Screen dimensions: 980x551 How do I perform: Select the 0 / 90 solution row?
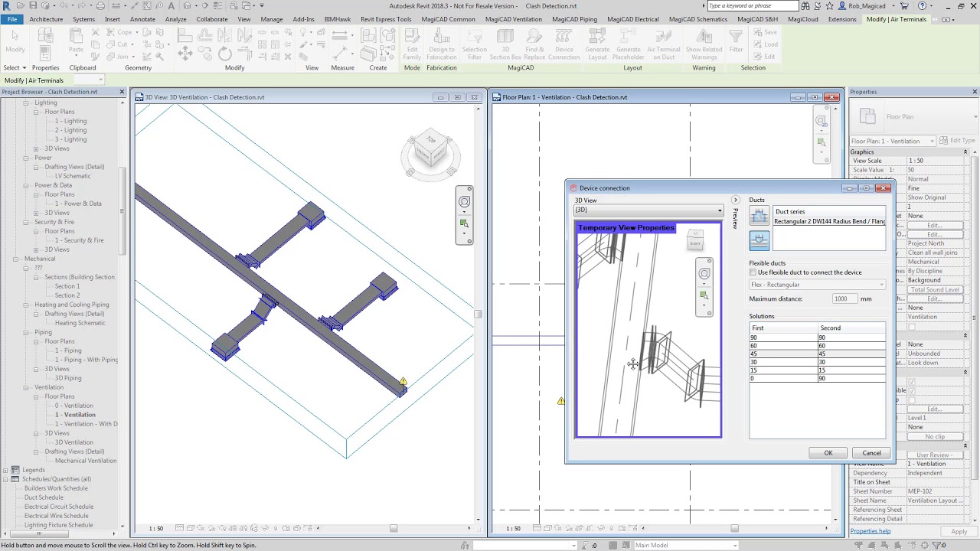817,378
